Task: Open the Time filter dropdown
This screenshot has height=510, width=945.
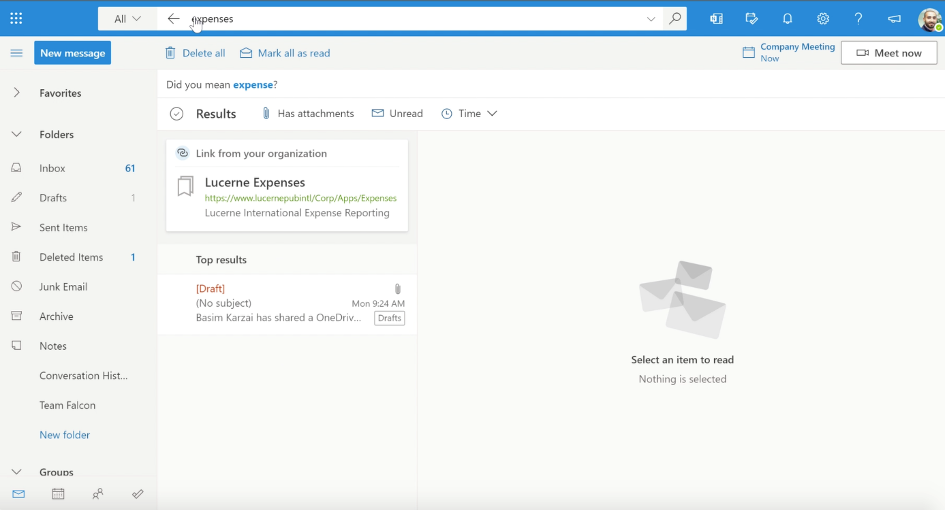Action: (469, 113)
